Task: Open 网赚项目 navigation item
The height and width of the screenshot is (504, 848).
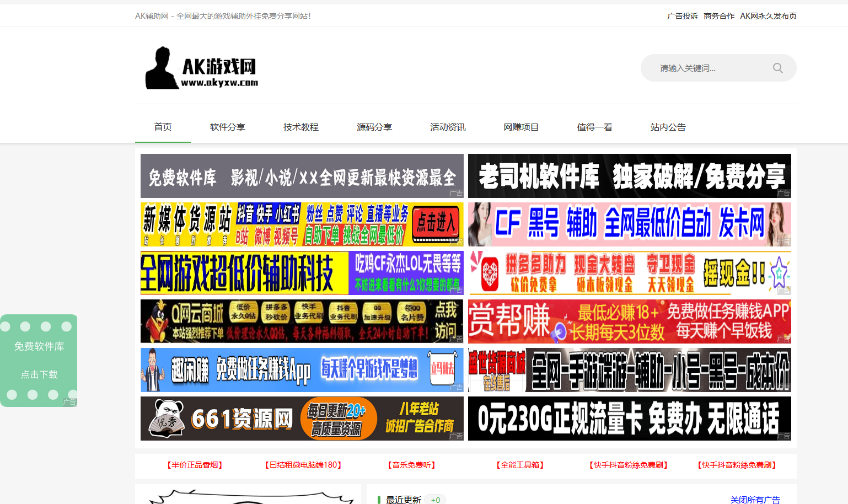Action: tap(520, 127)
